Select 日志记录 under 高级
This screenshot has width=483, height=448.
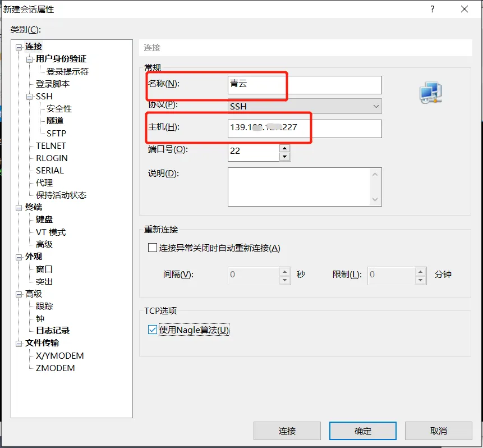[53, 331]
